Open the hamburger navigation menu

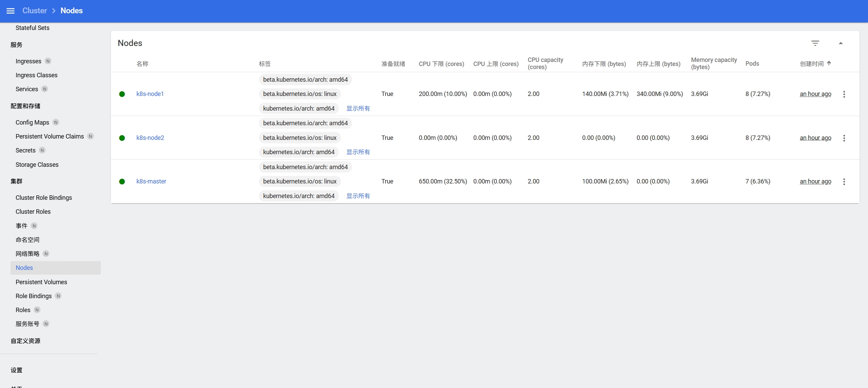click(x=11, y=11)
